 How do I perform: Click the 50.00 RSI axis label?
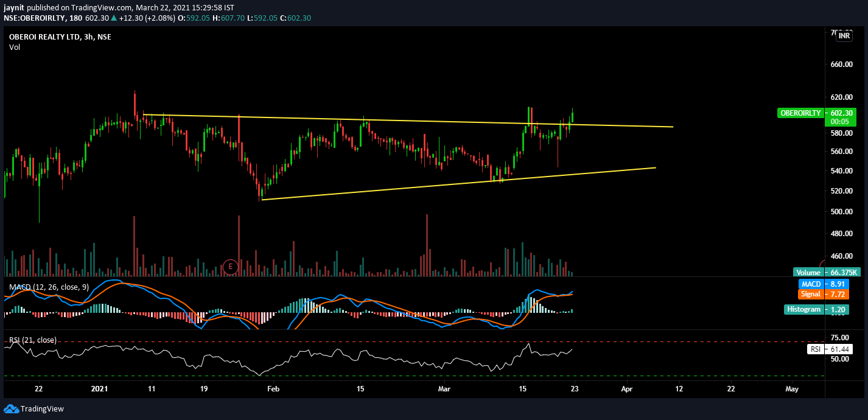839,359
